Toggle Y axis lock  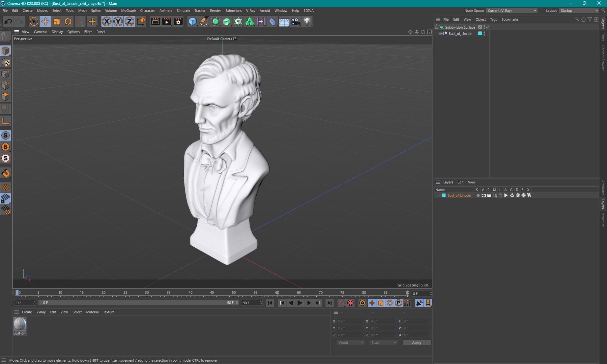tap(118, 22)
